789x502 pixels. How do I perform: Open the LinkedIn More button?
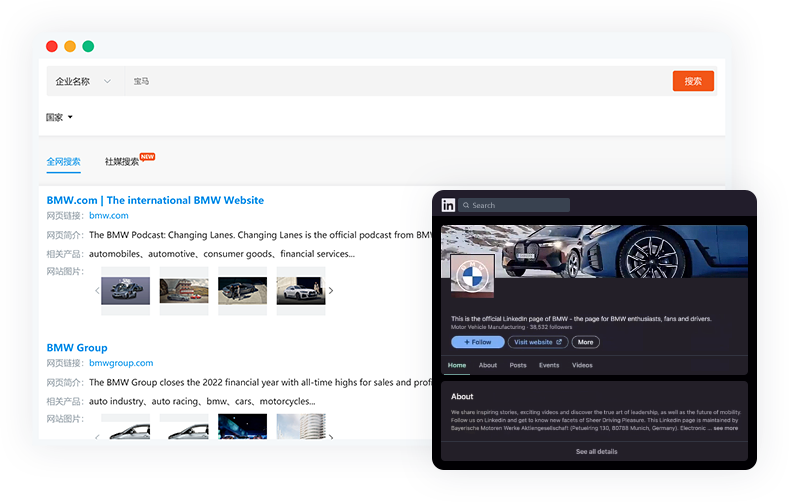(x=585, y=342)
